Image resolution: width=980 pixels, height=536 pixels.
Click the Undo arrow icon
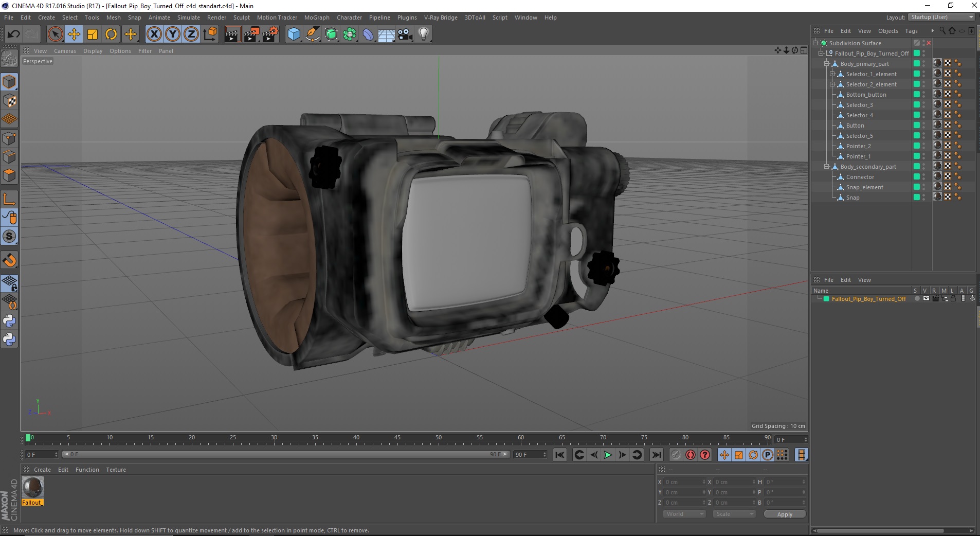(13, 34)
